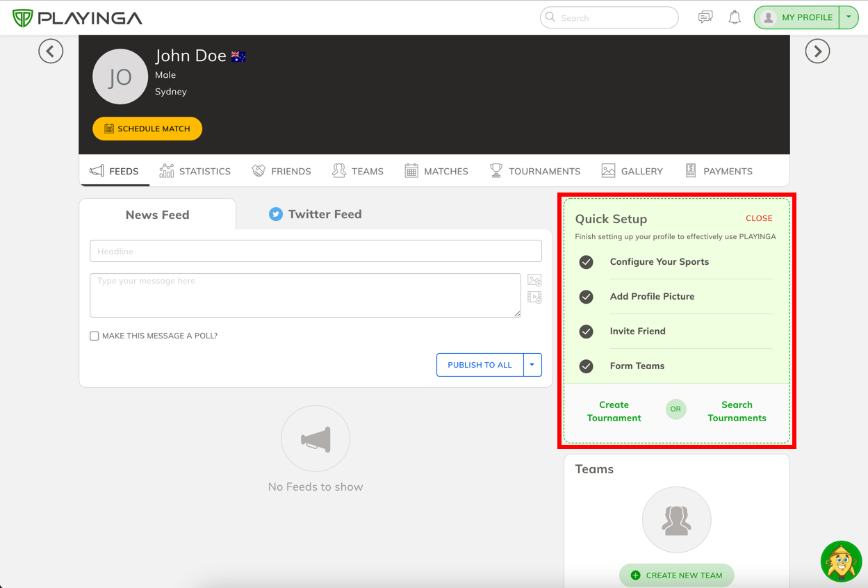Open the Matches tab
The image size is (868, 588).
(x=436, y=171)
